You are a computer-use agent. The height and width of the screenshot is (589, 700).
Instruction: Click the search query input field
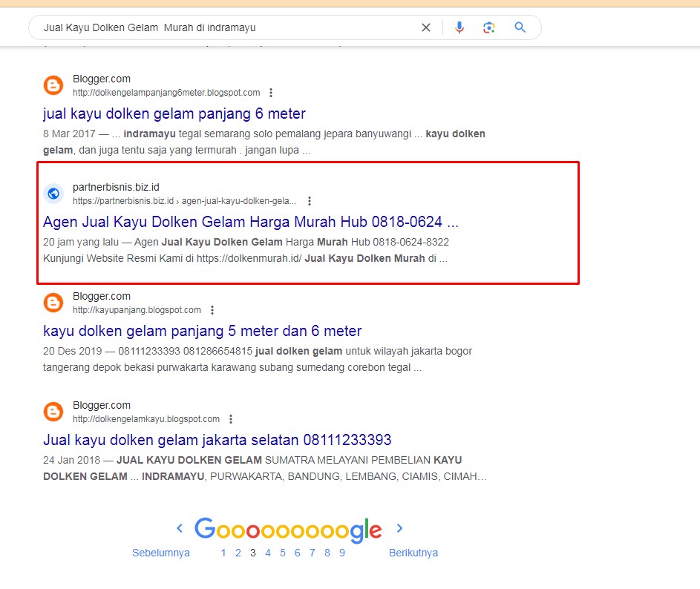click(x=228, y=27)
